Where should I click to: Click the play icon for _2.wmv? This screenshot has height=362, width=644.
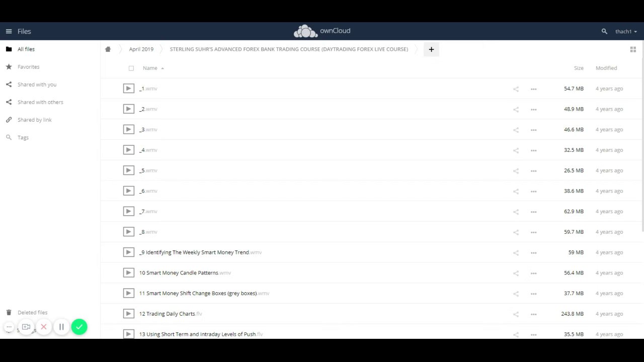pyautogui.click(x=129, y=109)
